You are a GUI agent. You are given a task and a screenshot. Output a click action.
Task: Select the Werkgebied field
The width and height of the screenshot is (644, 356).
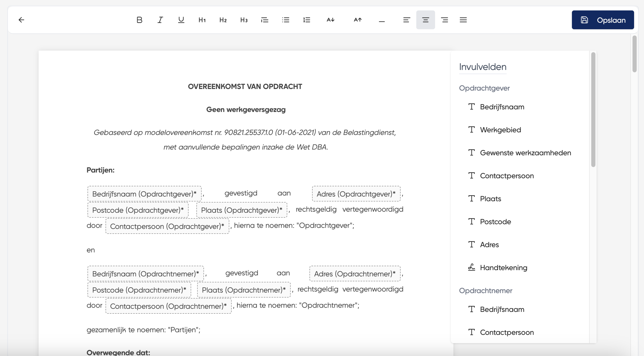pos(495,130)
